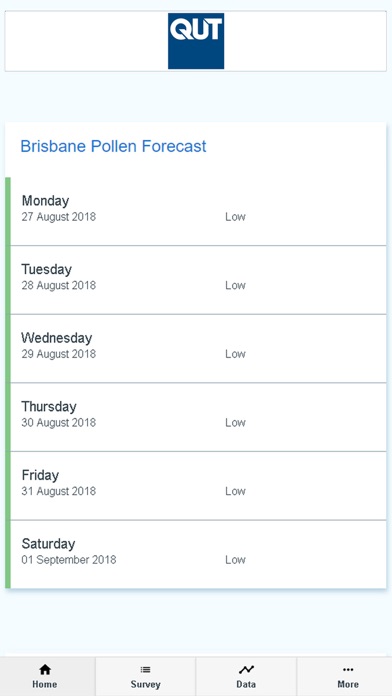392x696 pixels.
Task: Select the Brisbane Pollen Forecast heading
Action: [x=114, y=146]
